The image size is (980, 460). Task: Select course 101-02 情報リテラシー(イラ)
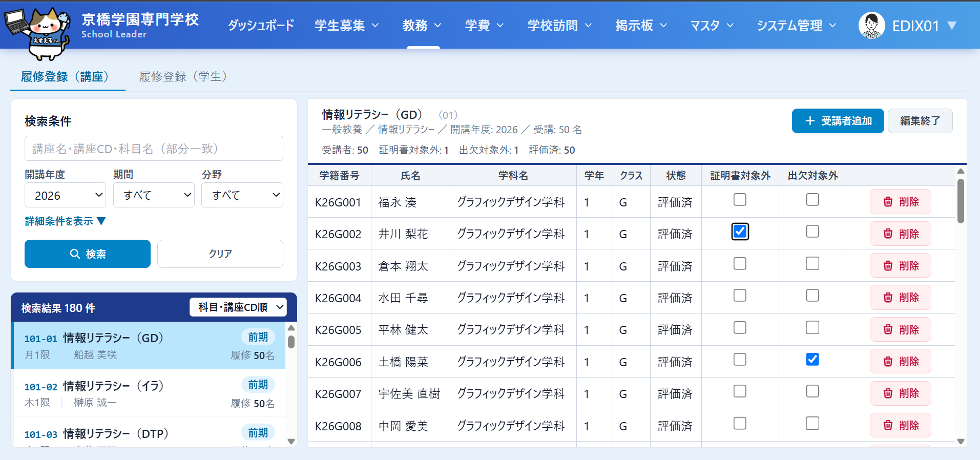[149, 393]
